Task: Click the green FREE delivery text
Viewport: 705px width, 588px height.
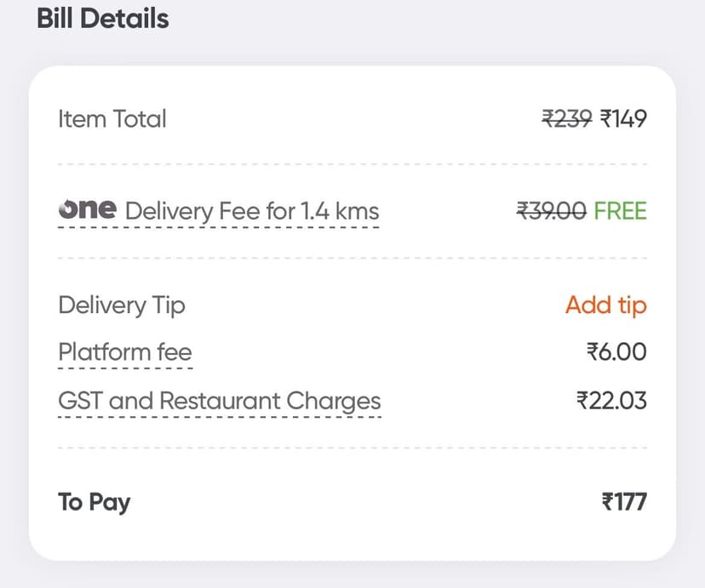Action: point(620,210)
